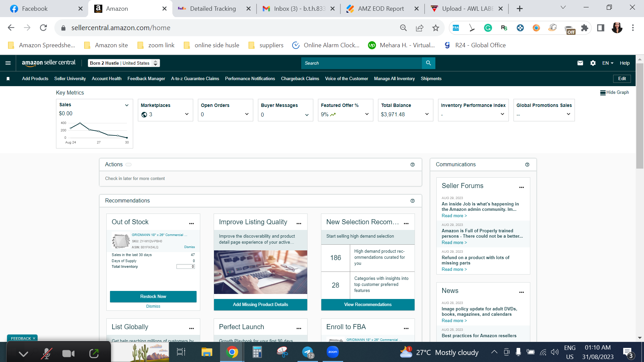Open Add Products from favorites bar
Viewport: 644px width, 362px height.
click(35, 79)
